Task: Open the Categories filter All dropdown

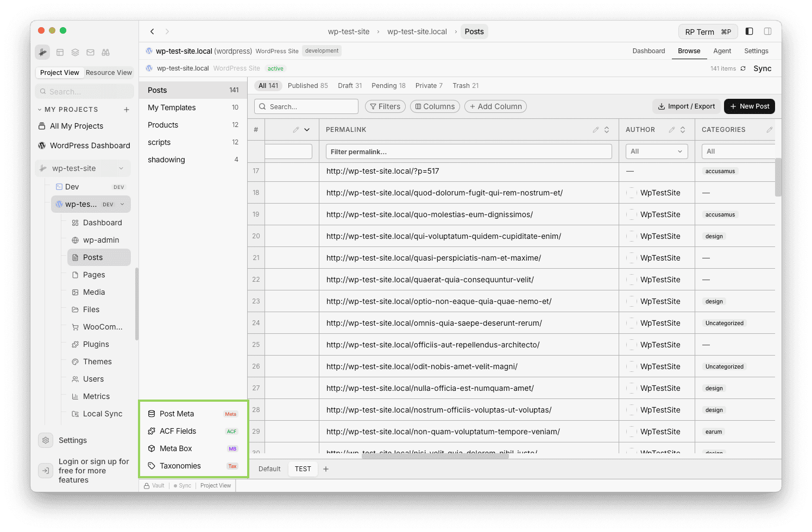Action: point(738,151)
